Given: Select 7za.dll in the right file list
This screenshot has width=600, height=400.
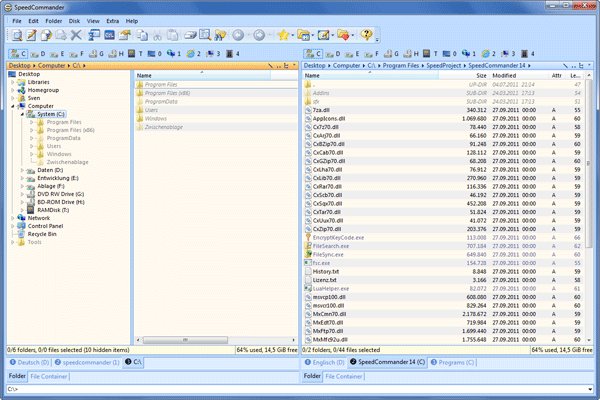Looking at the screenshot, I should click(x=321, y=110).
